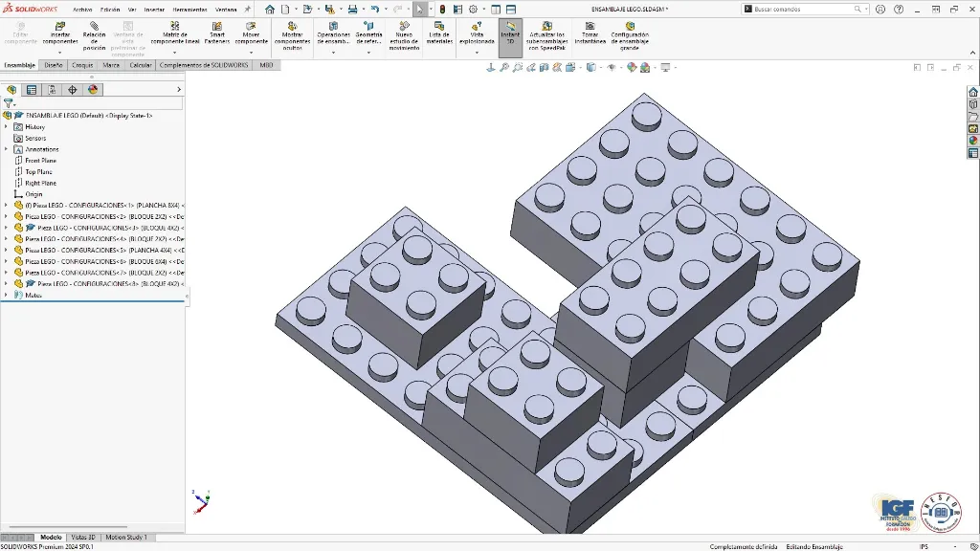Open the Help question mark icon
This screenshot has height=551, width=980.
click(x=899, y=10)
